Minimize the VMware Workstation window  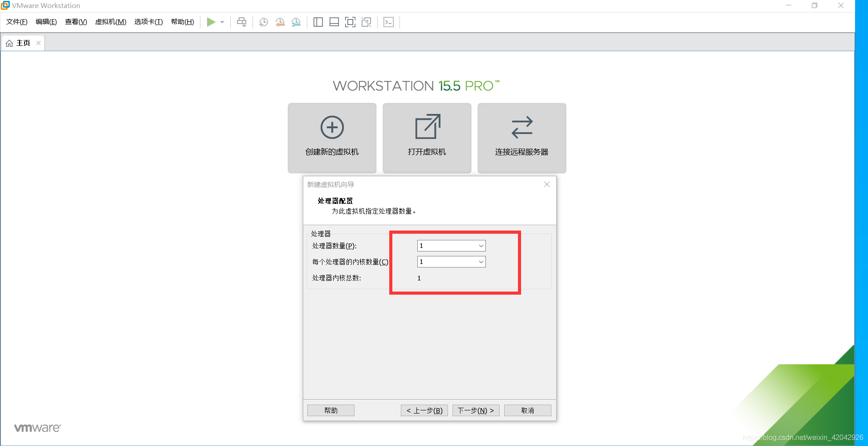(789, 5)
